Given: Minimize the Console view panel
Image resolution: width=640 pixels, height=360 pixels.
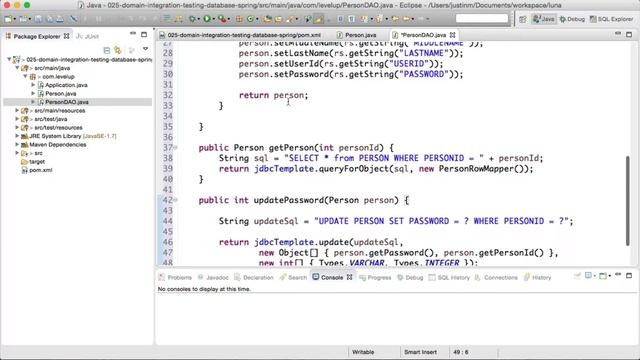Looking at the screenshot, I should tap(618, 275).
